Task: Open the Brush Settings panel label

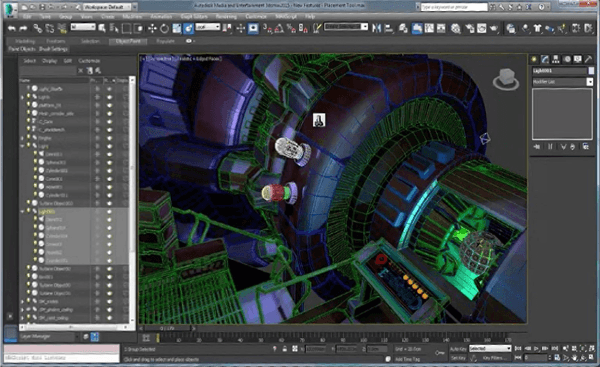Action: click(x=53, y=49)
